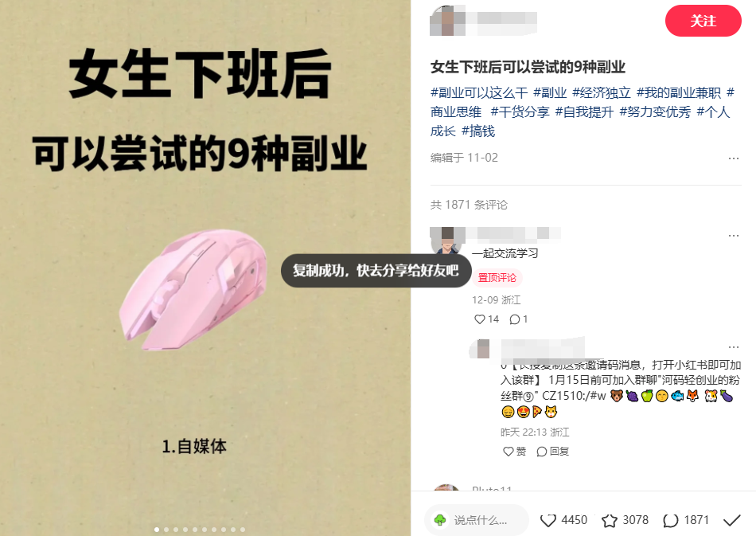Open the #搞钱 hashtag link
Image resolution: width=756 pixels, height=536 pixels.
point(478,131)
